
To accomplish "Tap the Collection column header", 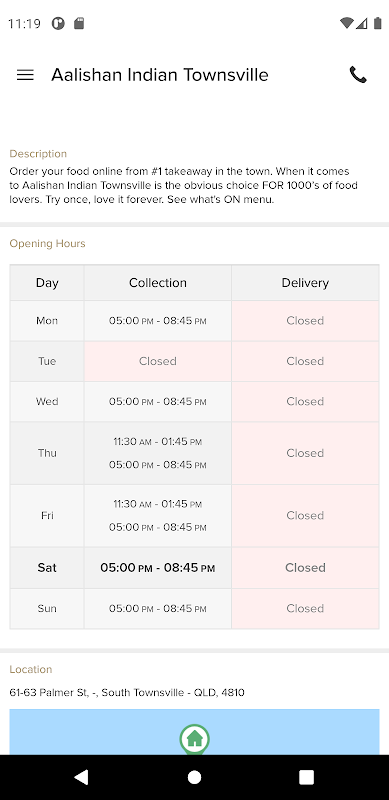I will [x=158, y=283].
